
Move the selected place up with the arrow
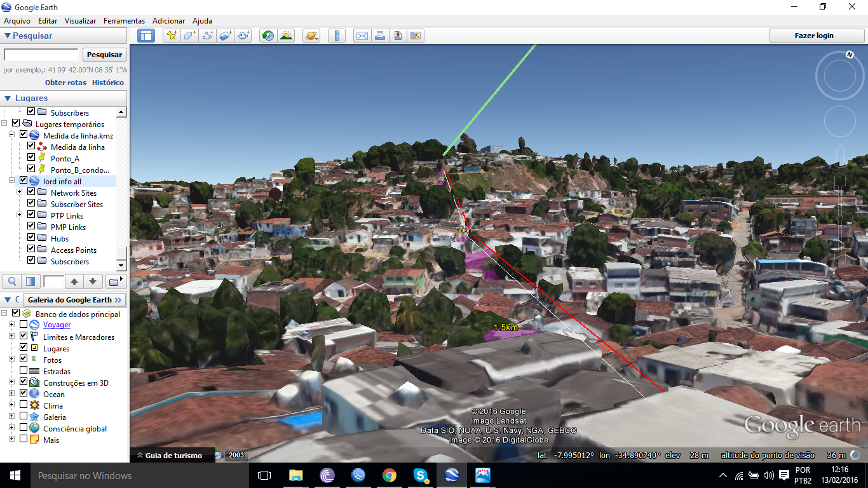click(x=74, y=281)
